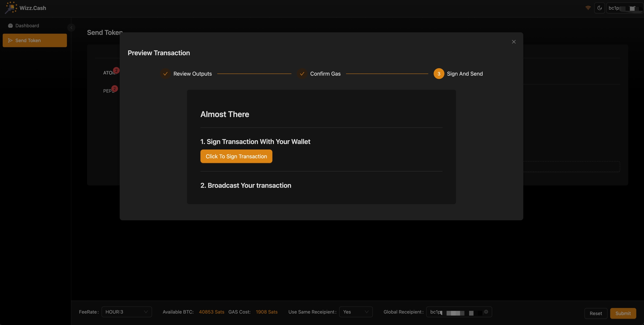Click the Submit button
The height and width of the screenshot is (325, 644).
point(623,313)
